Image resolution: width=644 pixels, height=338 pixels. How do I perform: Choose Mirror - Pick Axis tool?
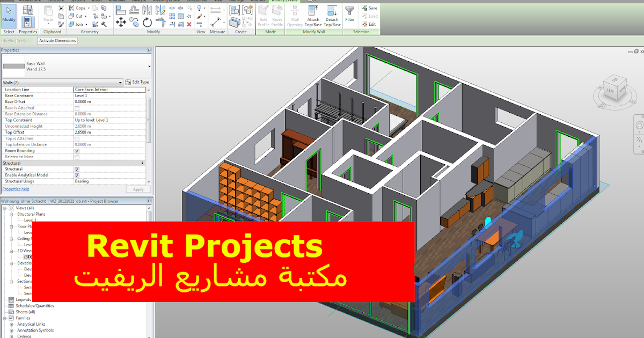[x=147, y=9]
